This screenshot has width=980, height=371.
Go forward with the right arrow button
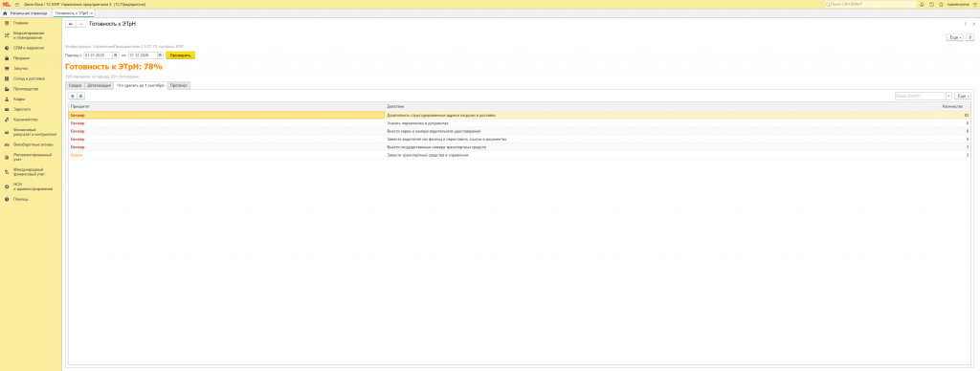pos(80,24)
